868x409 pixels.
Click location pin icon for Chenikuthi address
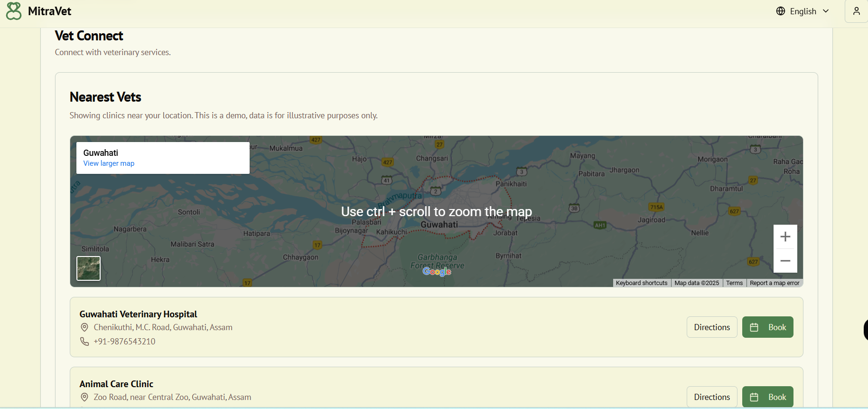click(x=84, y=327)
